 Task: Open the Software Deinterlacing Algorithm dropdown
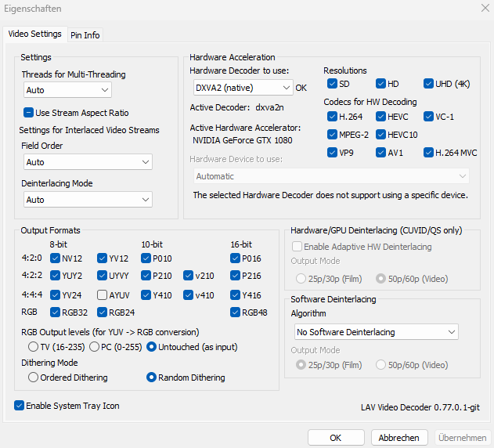pyautogui.click(x=374, y=332)
